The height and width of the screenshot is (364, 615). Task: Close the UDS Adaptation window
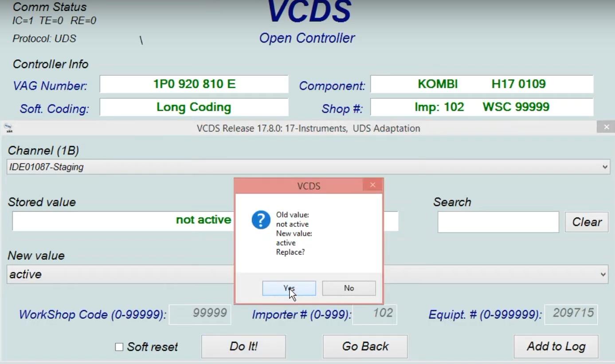pyautogui.click(x=606, y=128)
